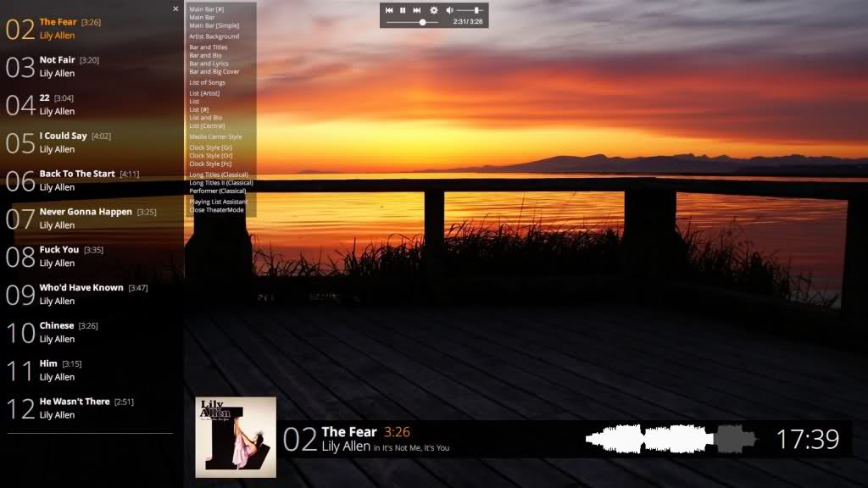The width and height of the screenshot is (868, 488).
Task: Select 'List [Central]' view
Action: pyautogui.click(x=207, y=126)
